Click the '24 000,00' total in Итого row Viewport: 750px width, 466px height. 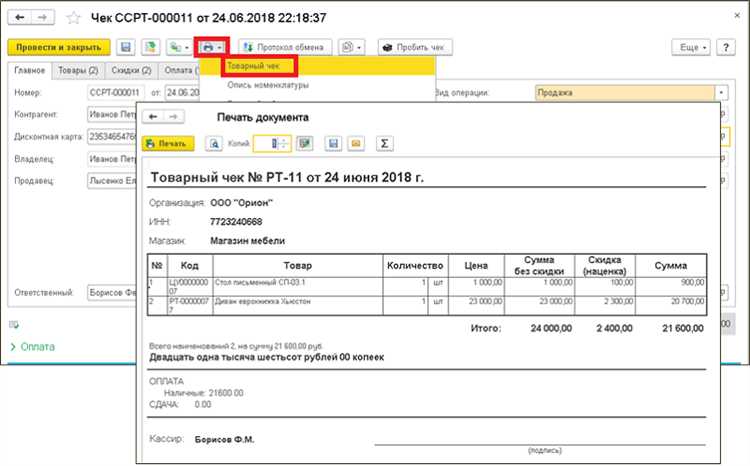coord(551,328)
